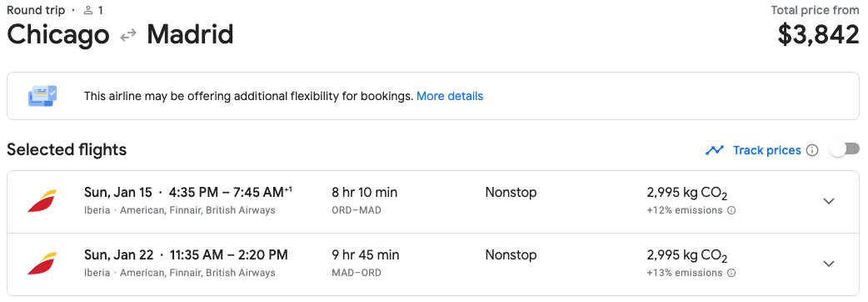Select the 11:35 AM – 2:20 PM flight row
This screenshot has width=868, height=302.
(433, 264)
